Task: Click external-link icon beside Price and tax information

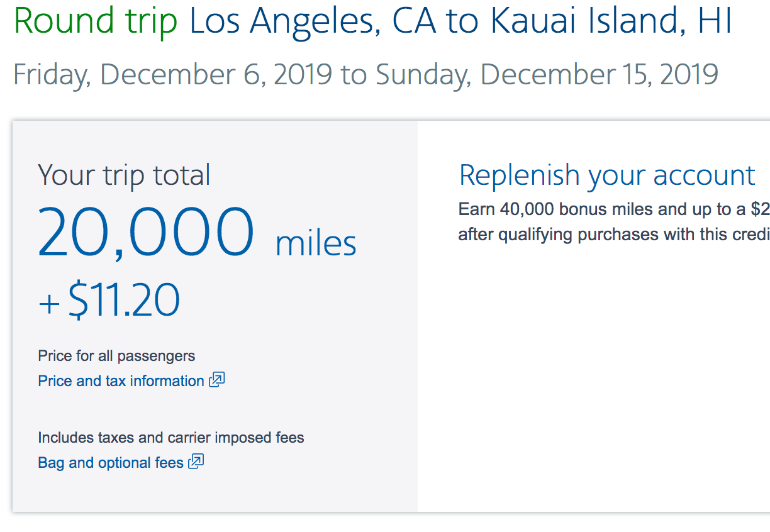Action: [217, 380]
